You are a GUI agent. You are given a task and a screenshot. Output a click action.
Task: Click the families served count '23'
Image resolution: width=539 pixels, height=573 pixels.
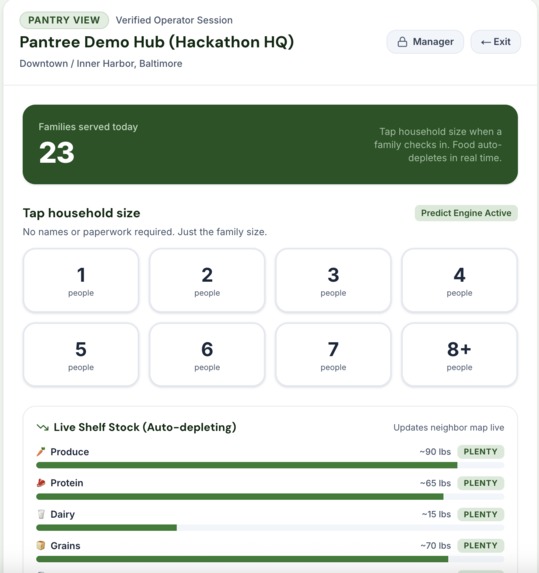click(57, 153)
